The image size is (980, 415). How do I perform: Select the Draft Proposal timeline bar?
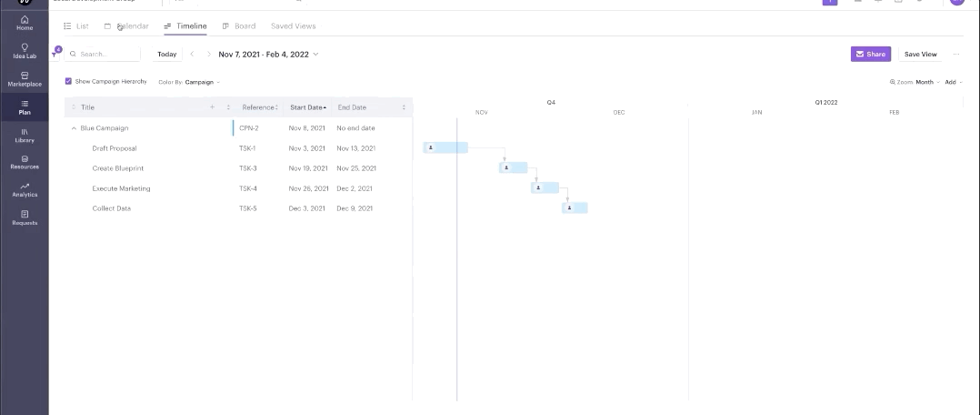(x=445, y=147)
